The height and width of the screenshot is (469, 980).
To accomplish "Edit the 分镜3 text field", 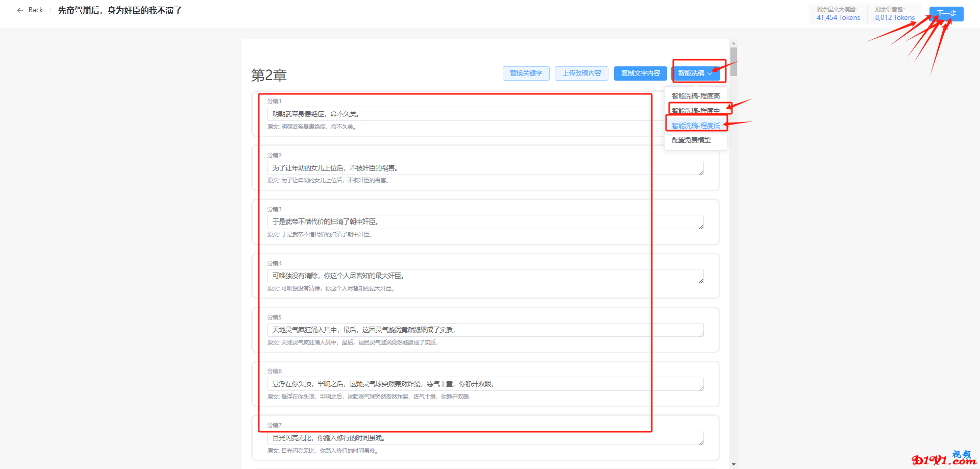I will click(x=485, y=222).
